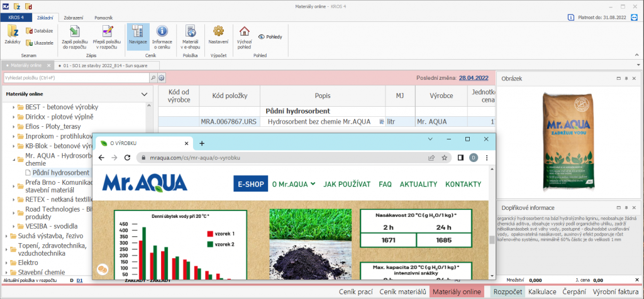The width and height of the screenshot is (644, 299).
Task: Bookmark the page with star icon
Action: pos(444,158)
